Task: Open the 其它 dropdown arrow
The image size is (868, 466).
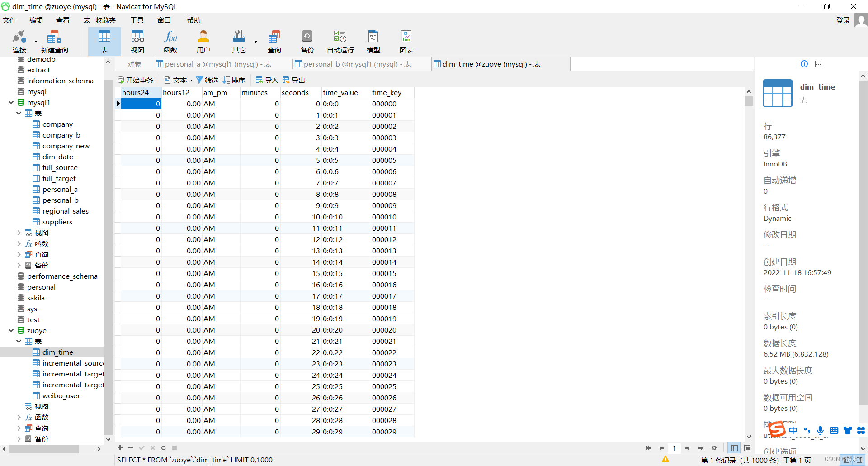Action: coord(255,42)
